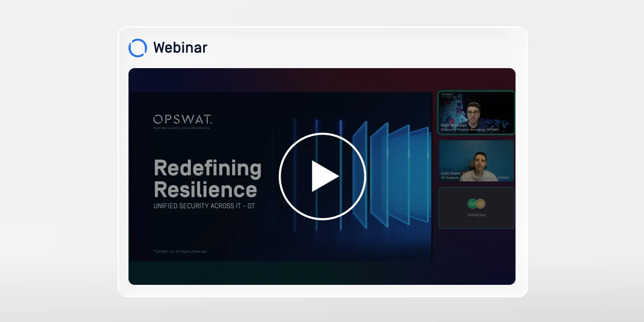
Task: Click Colin Dunn's name caption
Action: (450, 173)
